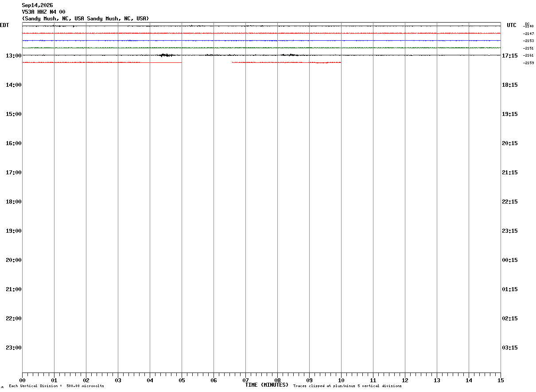Click the seismic burst near minute 04 on the 13:00 trace
Image resolution: width=536 pixels, height=392 pixels.
tap(167, 55)
